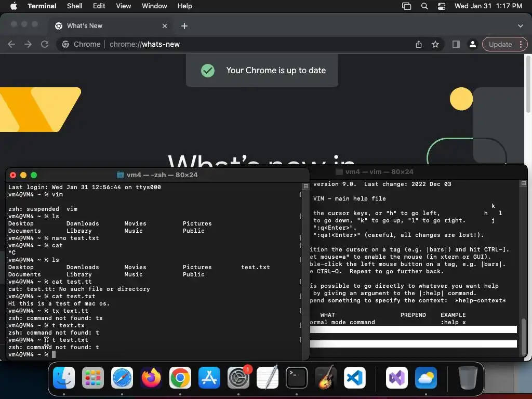Zoom the zsh terminal with green button
The width and height of the screenshot is (532, 399).
pyautogui.click(x=34, y=175)
